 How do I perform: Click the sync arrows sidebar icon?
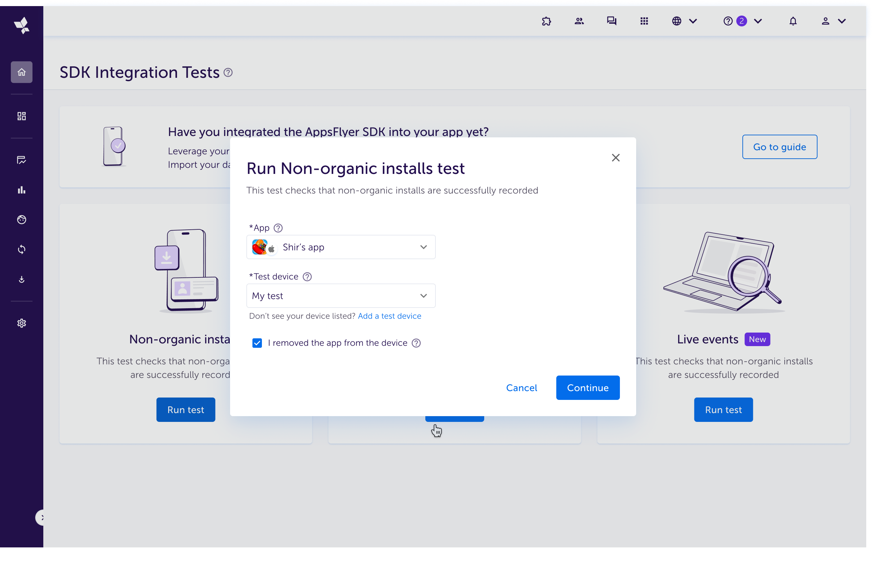point(21,249)
